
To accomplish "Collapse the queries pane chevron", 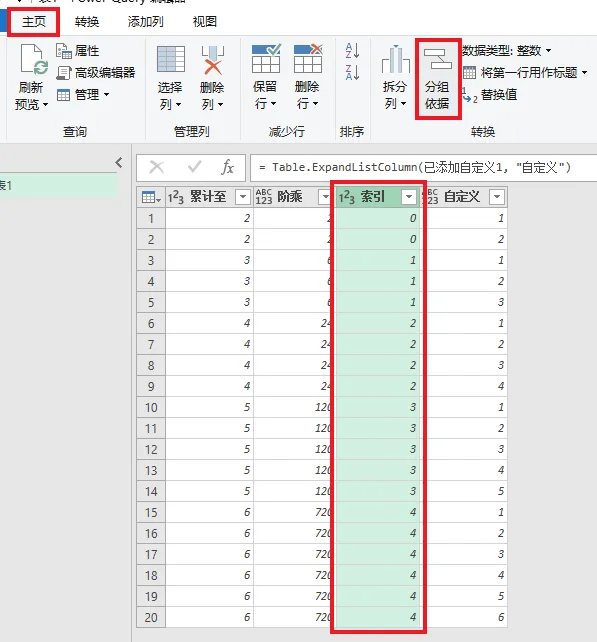I will click(119, 163).
